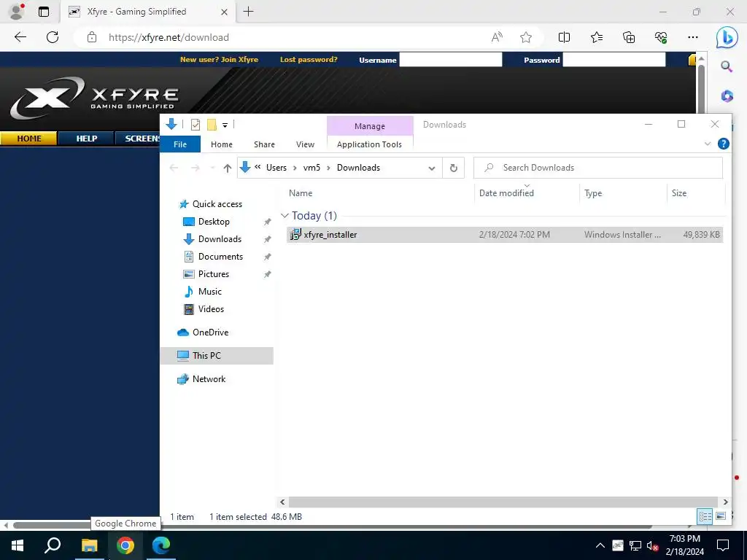Add this page to favorites star
747x560 pixels.
(526, 37)
